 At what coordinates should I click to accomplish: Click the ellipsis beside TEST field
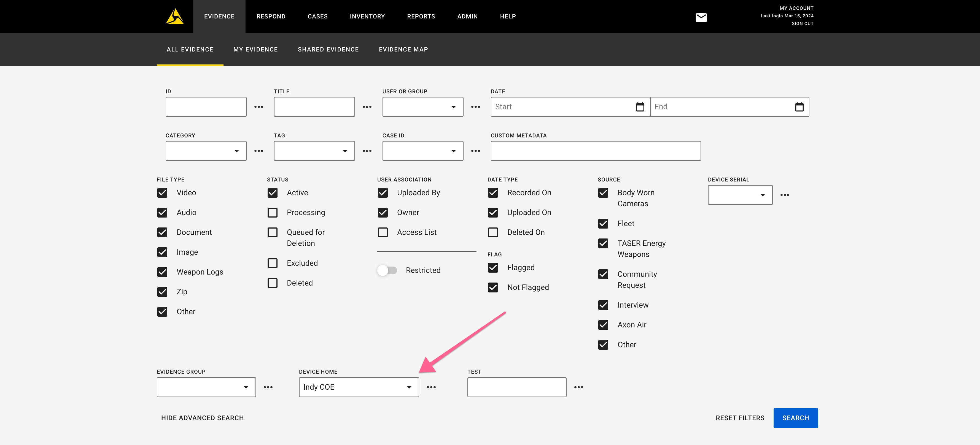578,387
